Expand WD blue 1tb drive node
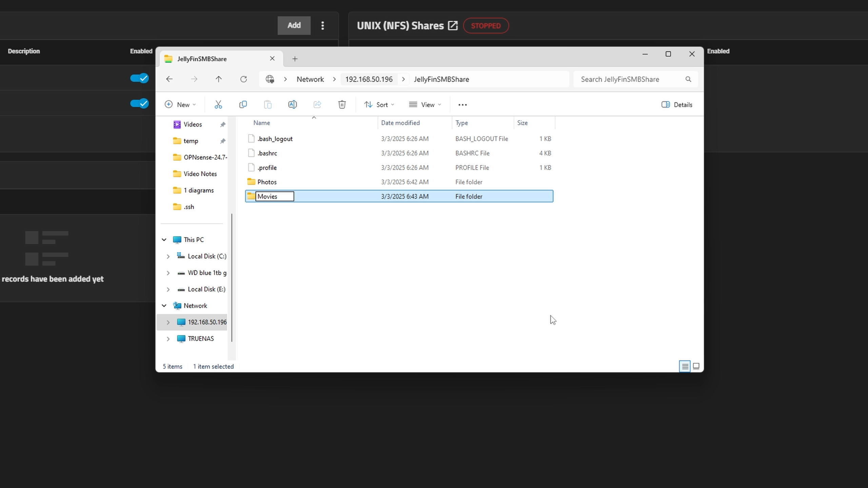Image resolution: width=868 pixels, height=488 pixels. point(168,273)
